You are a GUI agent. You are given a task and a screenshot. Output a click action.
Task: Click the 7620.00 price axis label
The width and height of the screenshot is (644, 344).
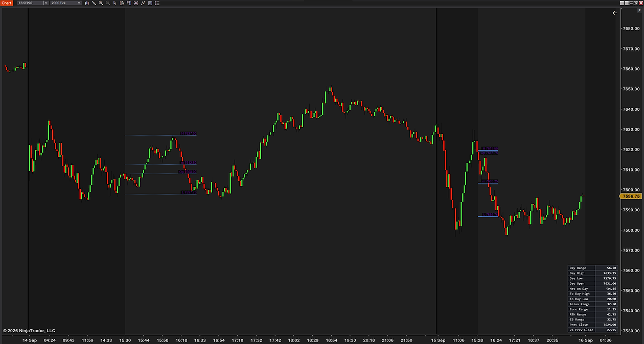(x=630, y=150)
